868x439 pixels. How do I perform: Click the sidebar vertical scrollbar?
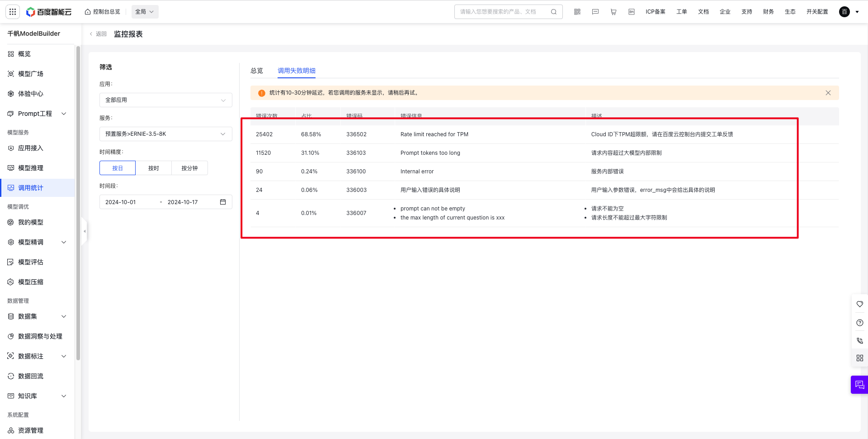[78, 204]
